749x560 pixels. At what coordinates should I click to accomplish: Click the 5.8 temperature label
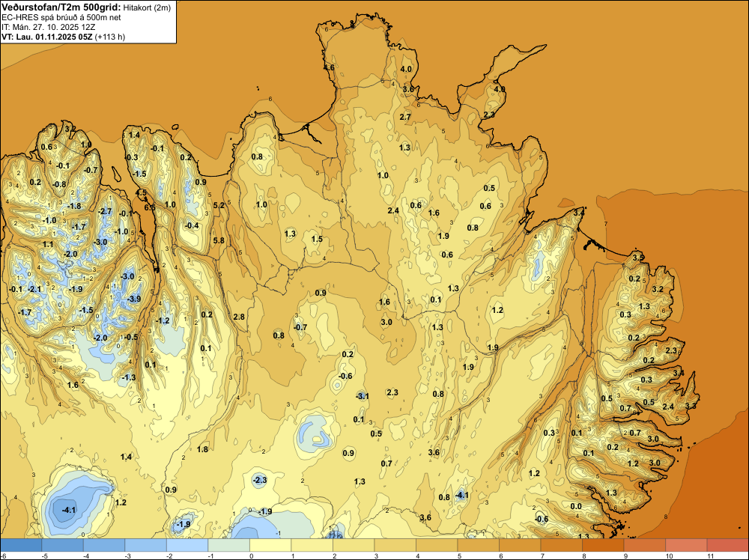[x=219, y=240]
